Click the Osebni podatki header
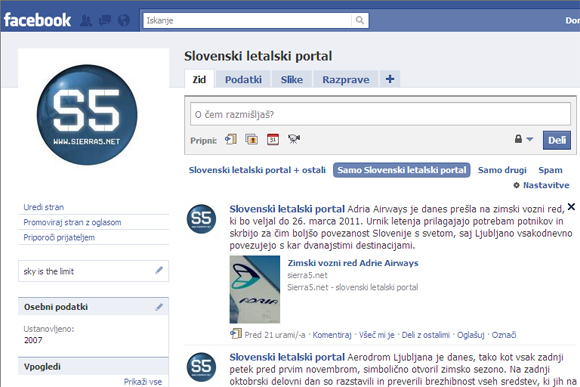 (x=93, y=307)
